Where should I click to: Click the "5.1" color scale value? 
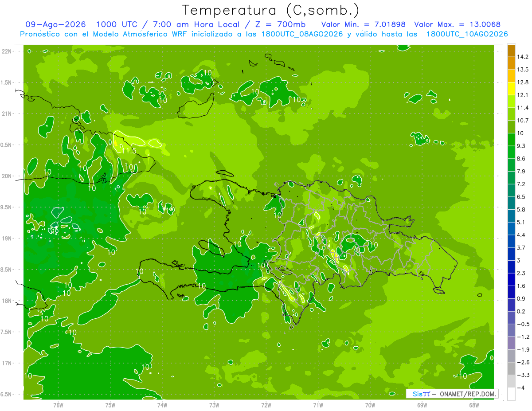coord(521,222)
